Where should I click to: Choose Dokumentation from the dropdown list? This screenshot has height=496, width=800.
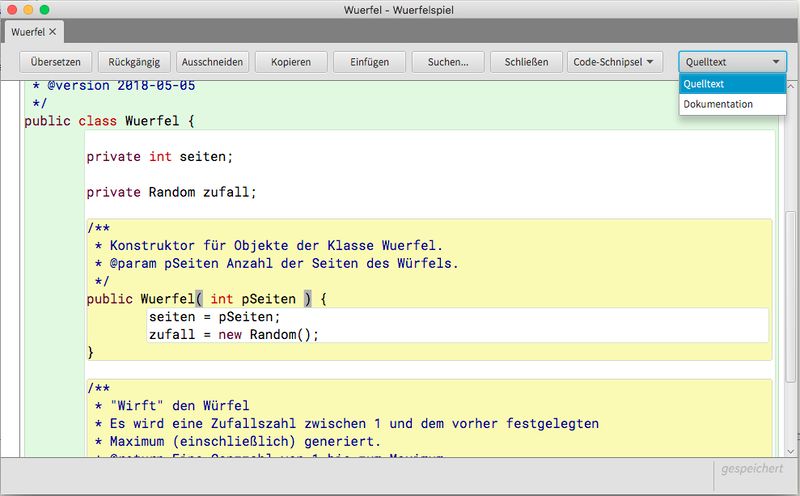point(732,104)
